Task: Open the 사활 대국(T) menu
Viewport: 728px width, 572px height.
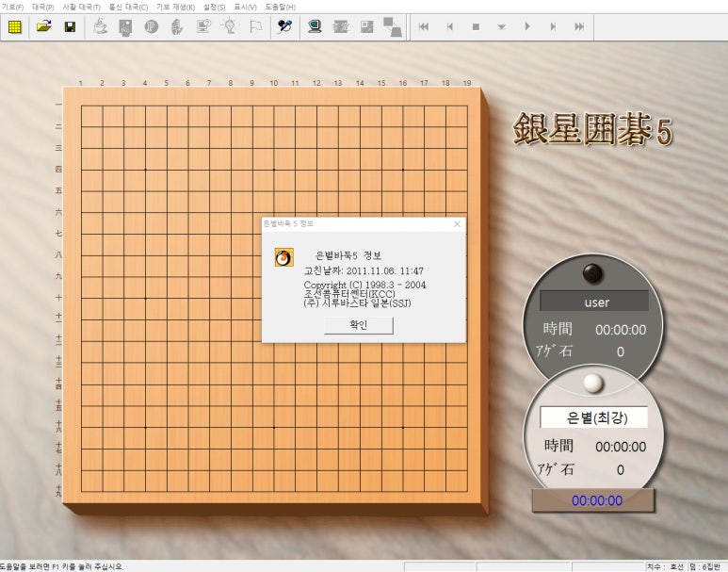Action: click(81, 7)
